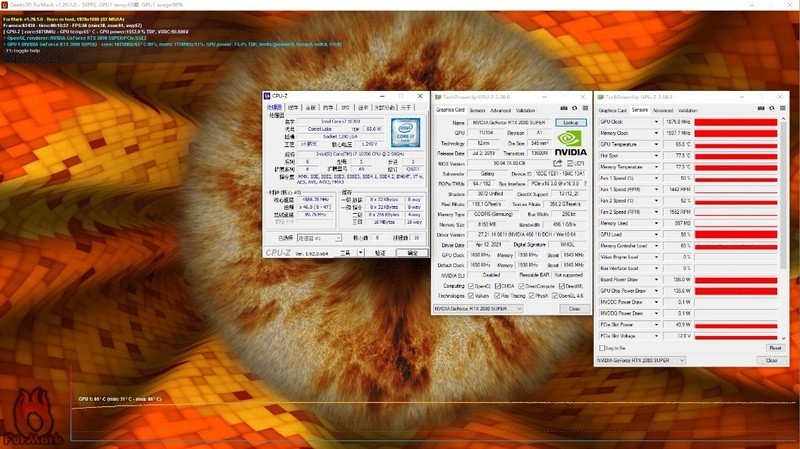Viewport: 800px width, 449px height.
Task: Toggle the UEFI checkbox
Action: (x=571, y=162)
